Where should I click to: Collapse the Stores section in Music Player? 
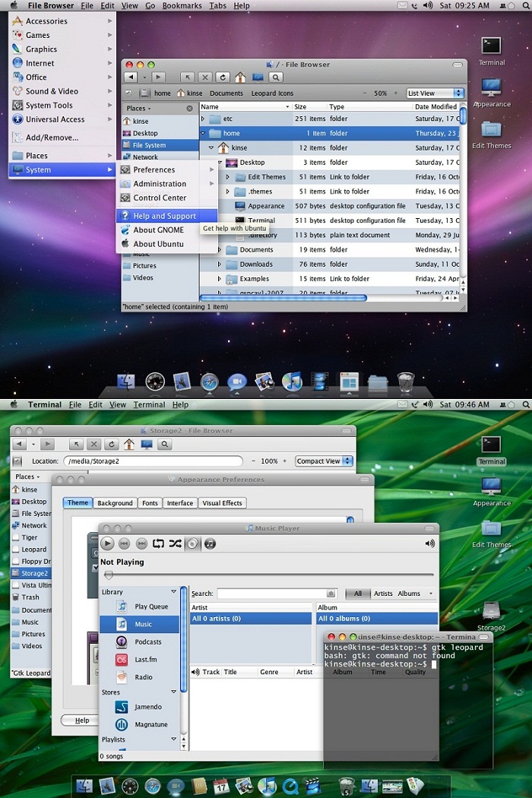click(x=173, y=692)
